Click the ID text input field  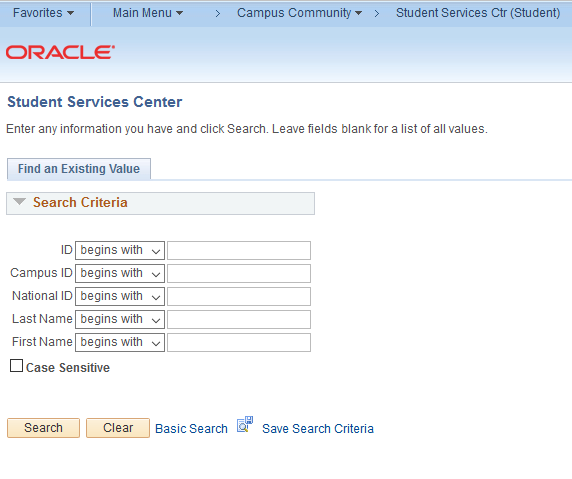[x=239, y=250]
